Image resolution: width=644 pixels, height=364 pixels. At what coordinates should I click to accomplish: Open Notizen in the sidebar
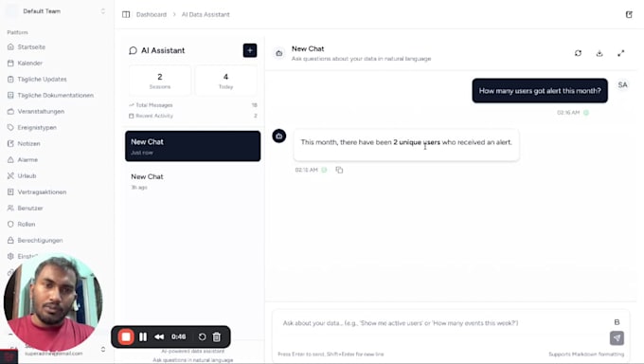pos(28,143)
